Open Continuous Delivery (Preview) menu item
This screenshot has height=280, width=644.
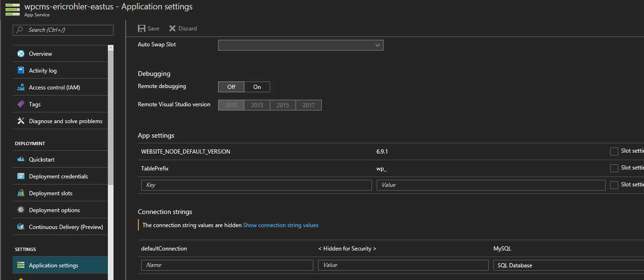[x=60, y=227]
